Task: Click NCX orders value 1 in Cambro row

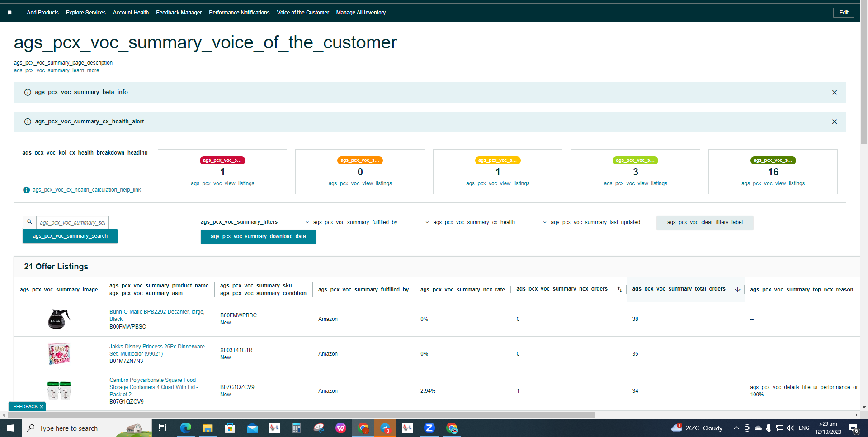Action: [x=518, y=391]
